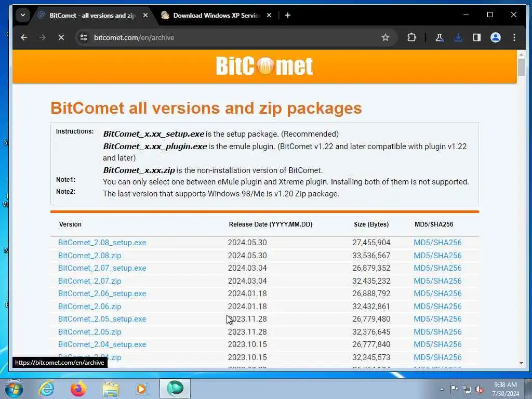Image resolution: width=532 pixels, height=399 pixels.
Task: Close the BitComet tab
Action: point(145,15)
